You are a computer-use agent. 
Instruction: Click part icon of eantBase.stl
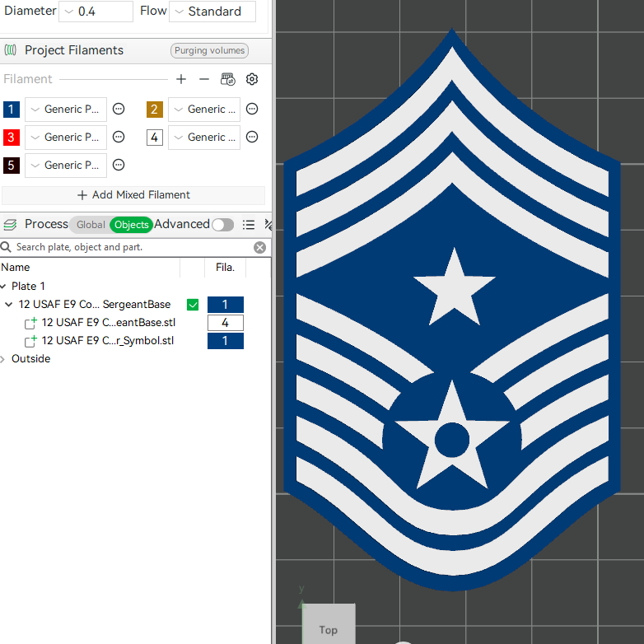pos(30,323)
